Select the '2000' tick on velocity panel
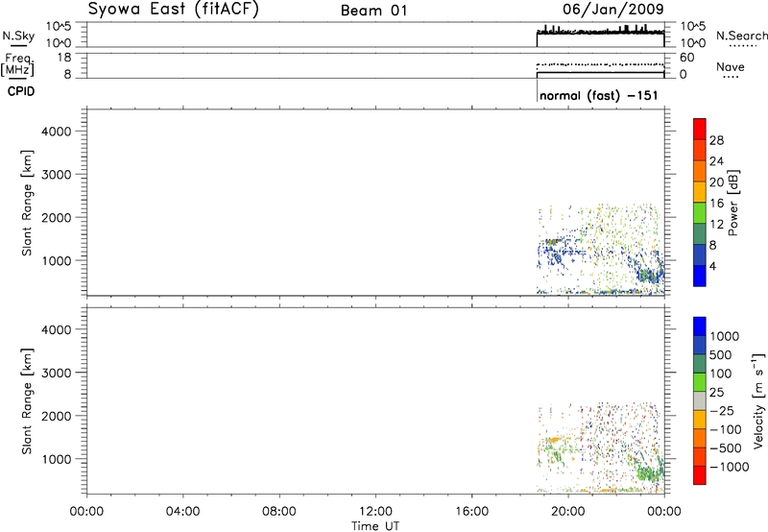 tap(57, 416)
